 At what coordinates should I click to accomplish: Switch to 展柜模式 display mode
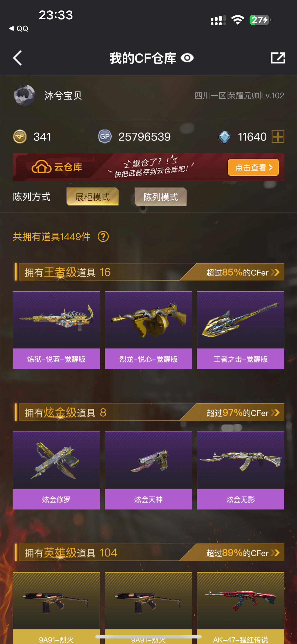tap(93, 197)
